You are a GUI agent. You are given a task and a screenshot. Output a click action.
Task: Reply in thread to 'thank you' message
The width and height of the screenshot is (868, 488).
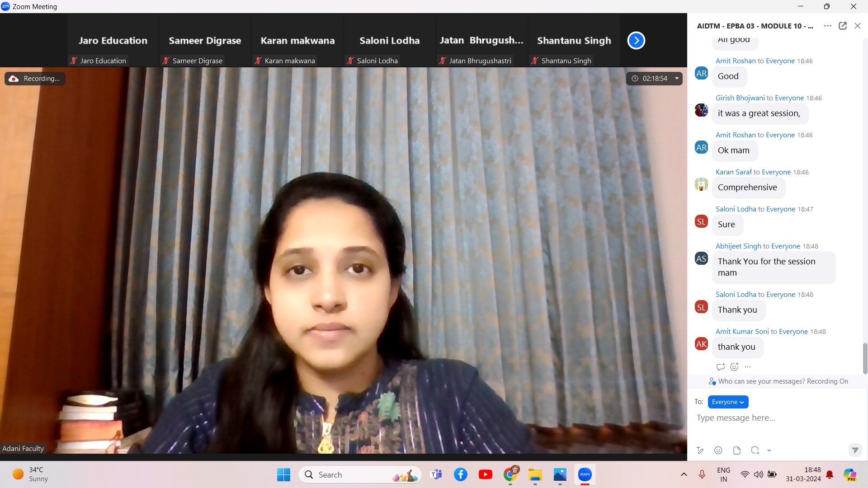(x=721, y=367)
